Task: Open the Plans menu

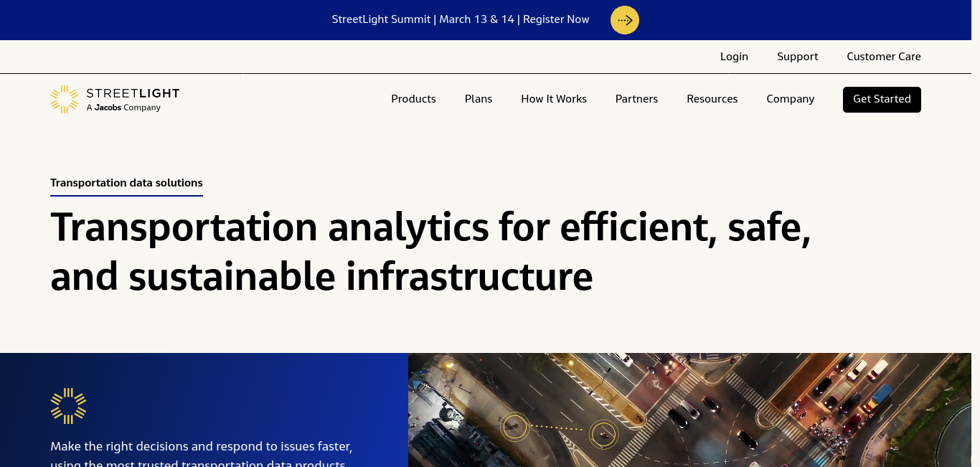Action: click(x=479, y=99)
